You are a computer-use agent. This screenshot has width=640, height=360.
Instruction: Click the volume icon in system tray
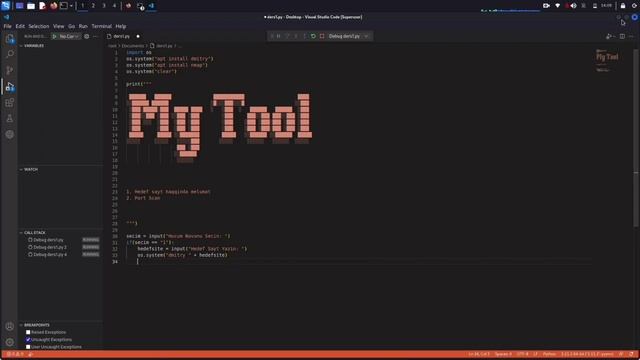[x=573, y=6]
